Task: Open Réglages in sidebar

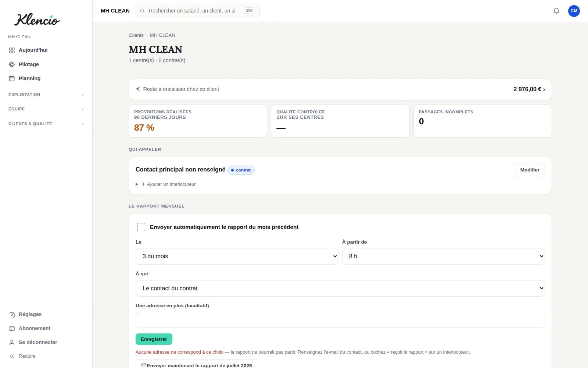Action: pyautogui.click(x=46, y=314)
